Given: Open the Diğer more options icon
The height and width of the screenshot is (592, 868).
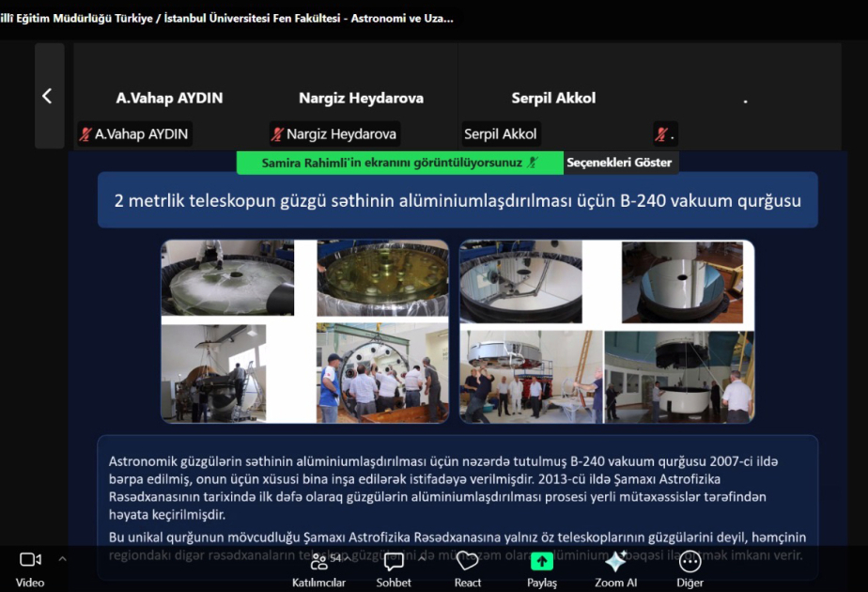Looking at the screenshot, I should [x=690, y=562].
